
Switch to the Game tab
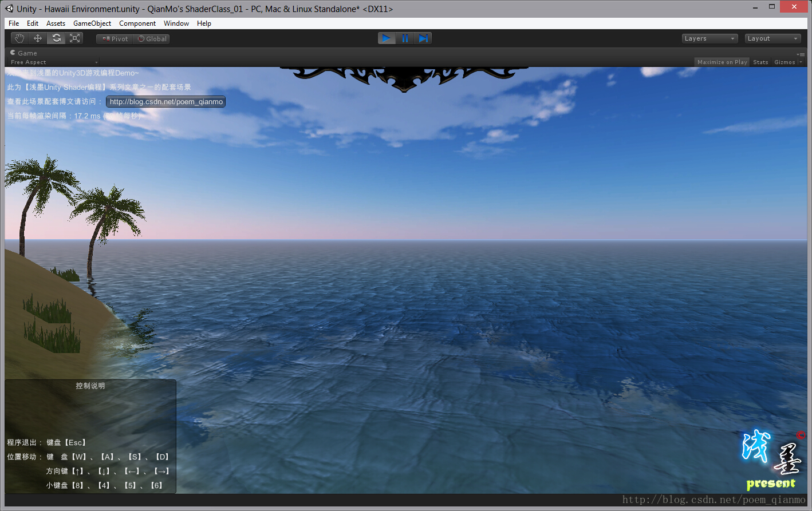click(x=23, y=53)
